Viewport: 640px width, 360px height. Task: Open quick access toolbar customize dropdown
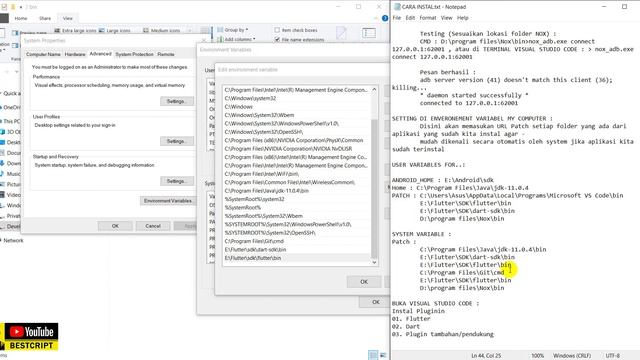[x=21, y=7]
